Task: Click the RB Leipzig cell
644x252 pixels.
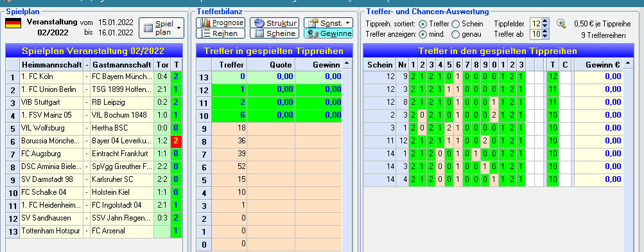Action: click(123, 102)
